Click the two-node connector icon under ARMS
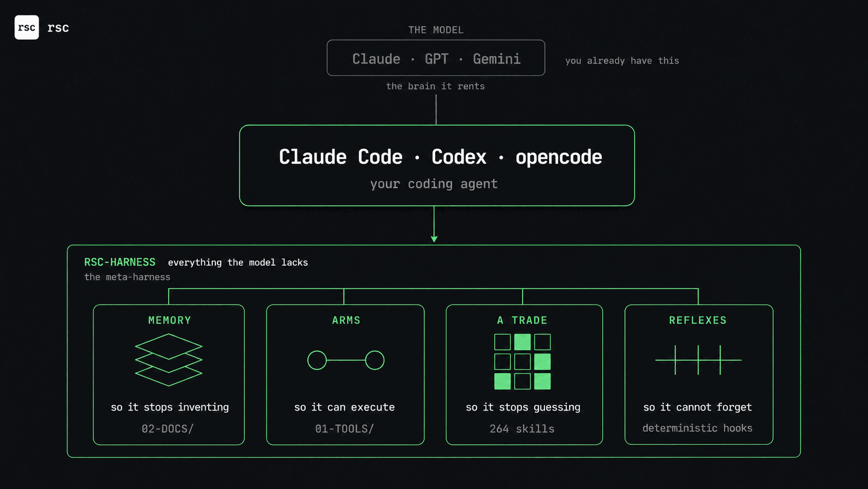Viewport: 868px width, 489px height. coord(346,360)
